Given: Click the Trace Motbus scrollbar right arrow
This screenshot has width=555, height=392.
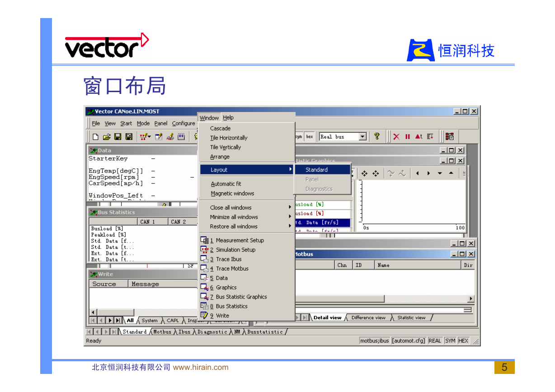Looking at the screenshot, I should (471, 299).
